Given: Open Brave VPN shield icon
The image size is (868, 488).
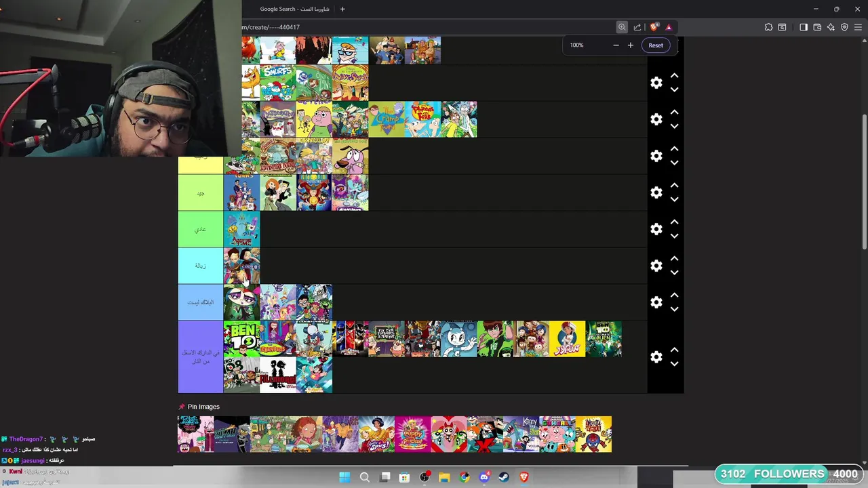Looking at the screenshot, I should pos(844,27).
